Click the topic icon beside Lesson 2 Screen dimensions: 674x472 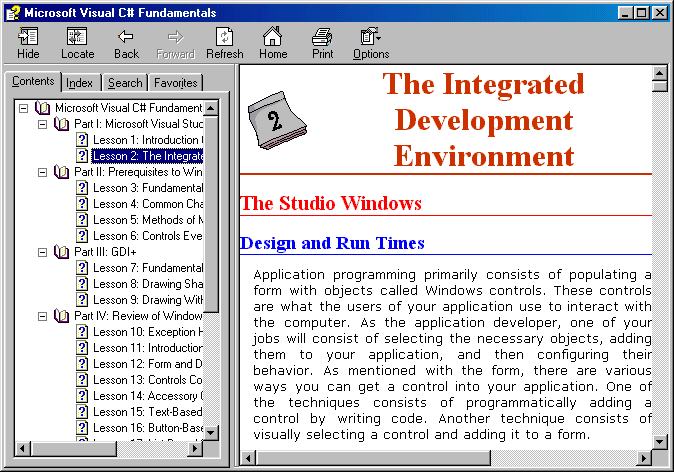tap(82, 156)
